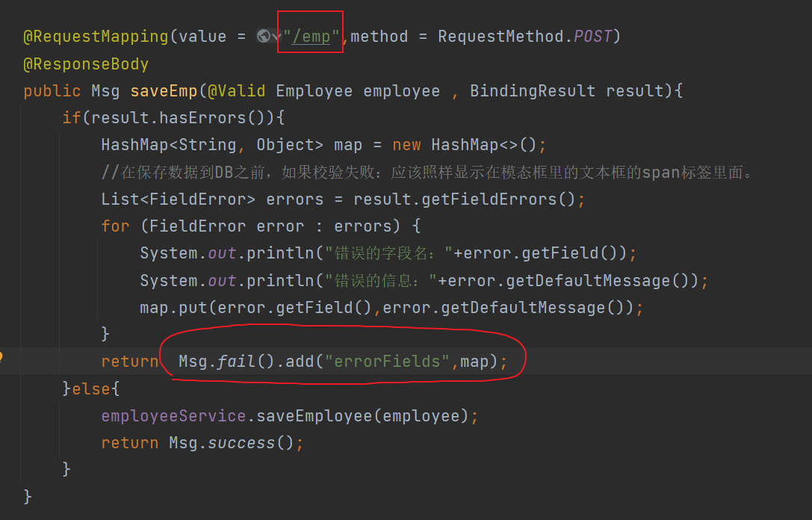
Task: Click the getFieldErrors() method call
Action: [498, 199]
